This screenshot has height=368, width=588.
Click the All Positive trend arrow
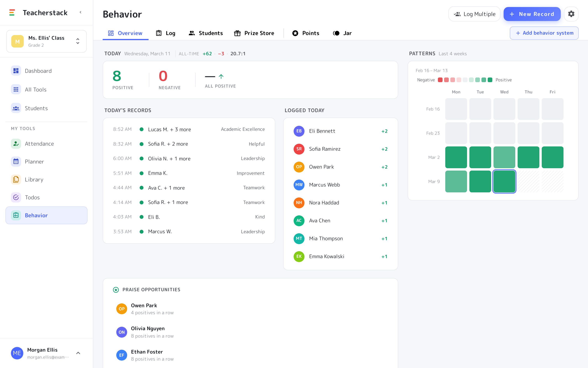[221, 76]
